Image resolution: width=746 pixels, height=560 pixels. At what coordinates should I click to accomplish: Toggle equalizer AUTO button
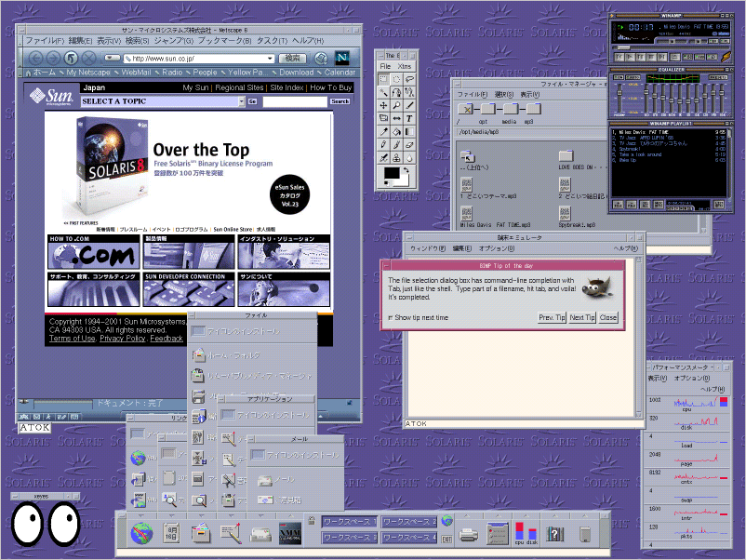click(x=633, y=77)
